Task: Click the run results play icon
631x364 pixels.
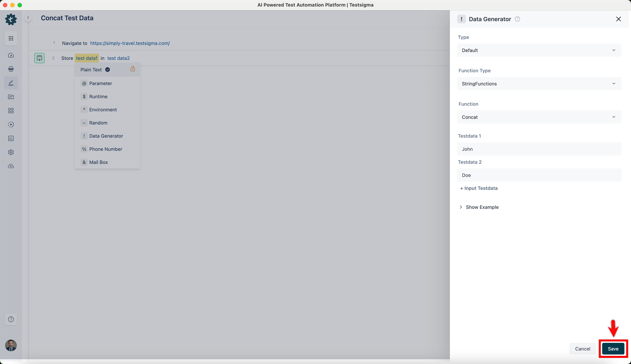Action: (11, 124)
